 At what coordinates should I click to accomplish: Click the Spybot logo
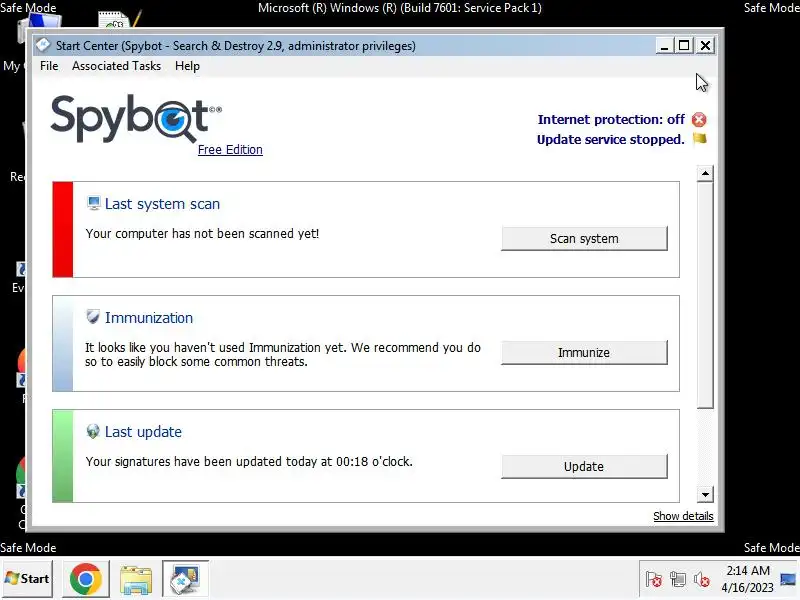(x=136, y=118)
